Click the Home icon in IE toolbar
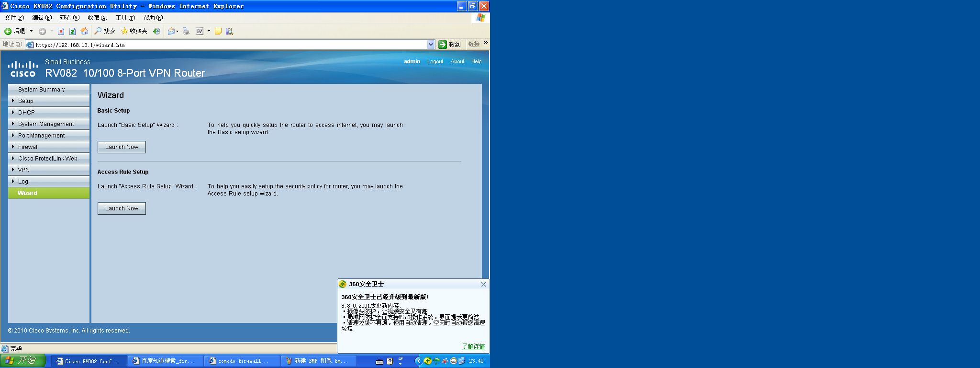 tap(84, 31)
